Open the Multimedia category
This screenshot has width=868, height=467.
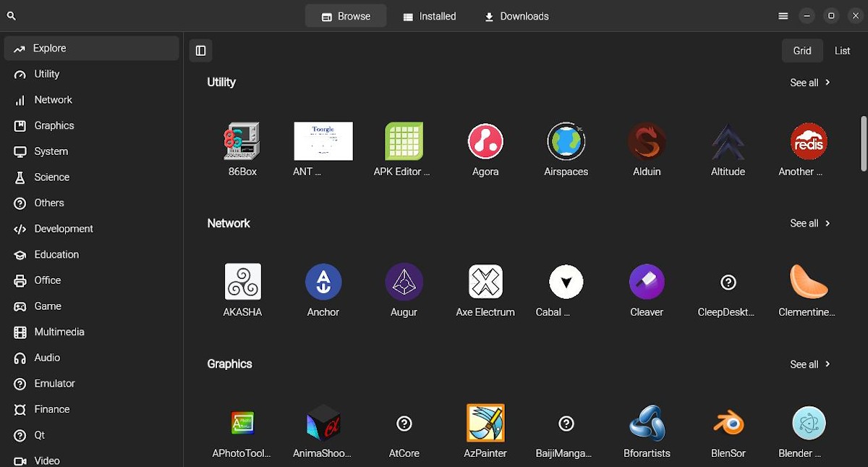(59, 332)
